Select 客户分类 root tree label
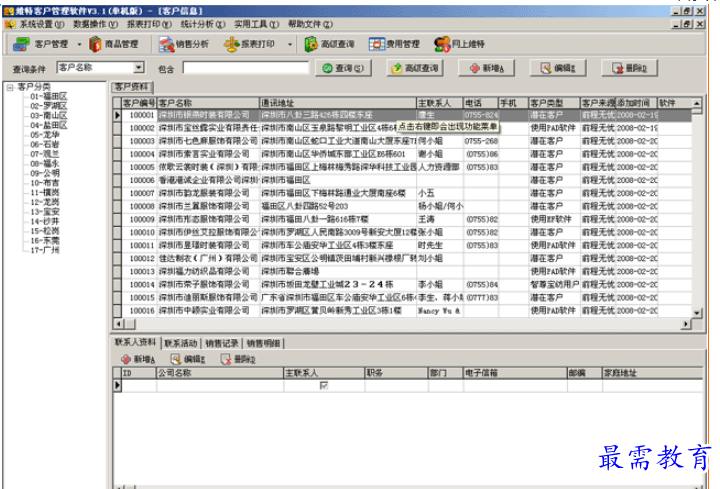720x489 pixels. pos(34,87)
